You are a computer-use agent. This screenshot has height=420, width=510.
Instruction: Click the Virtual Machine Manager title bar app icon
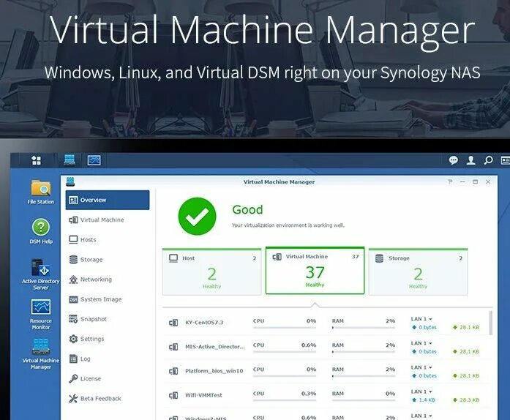point(70,181)
